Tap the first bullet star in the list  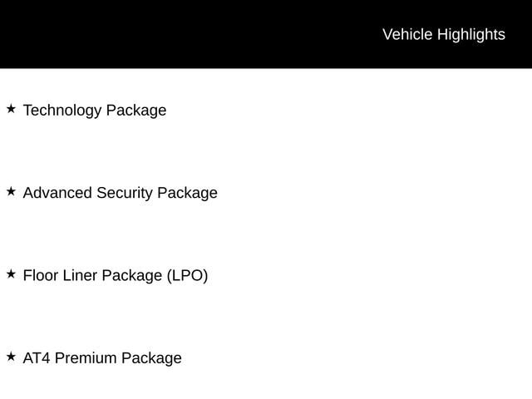point(11,109)
